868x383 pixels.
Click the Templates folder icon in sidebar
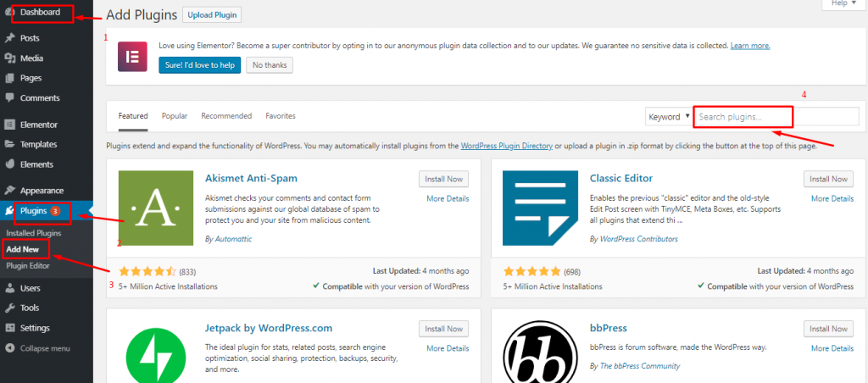[x=9, y=144]
